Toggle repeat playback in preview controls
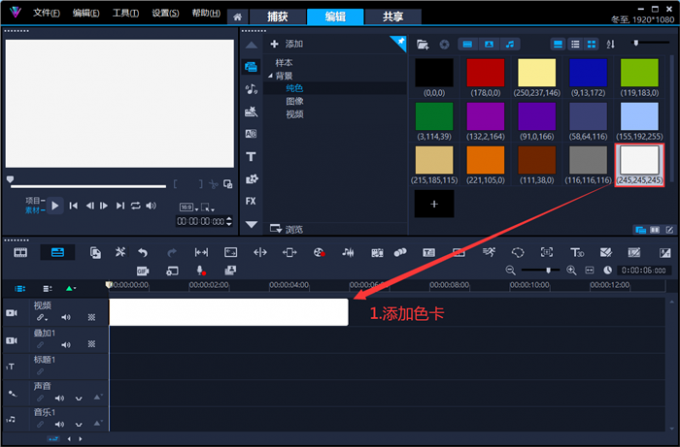The width and height of the screenshot is (680, 447). (135, 206)
